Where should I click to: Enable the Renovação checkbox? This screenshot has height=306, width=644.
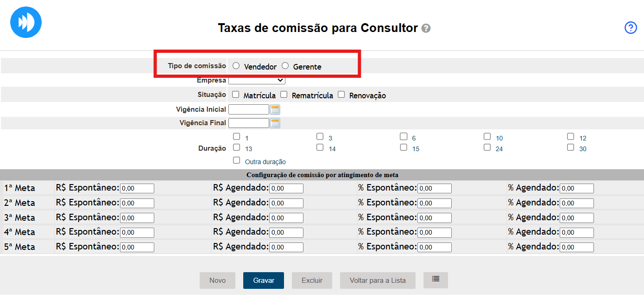pyautogui.click(x=341, y=95)
